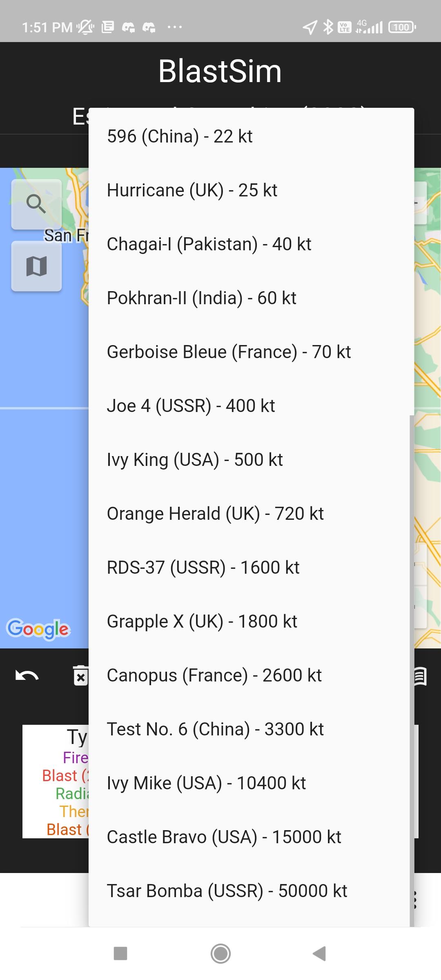Select Pokhran-II (India) - 60 kt

(x=201, y=298)
